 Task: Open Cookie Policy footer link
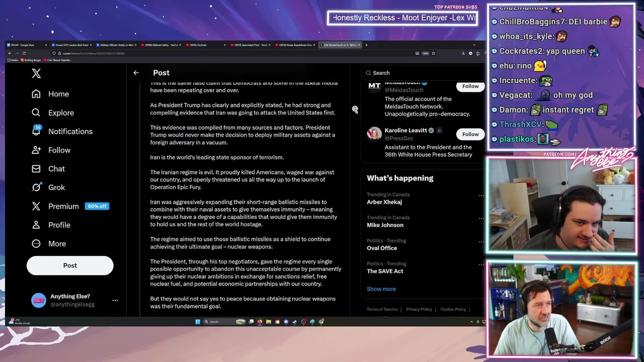tap(453, 309)
